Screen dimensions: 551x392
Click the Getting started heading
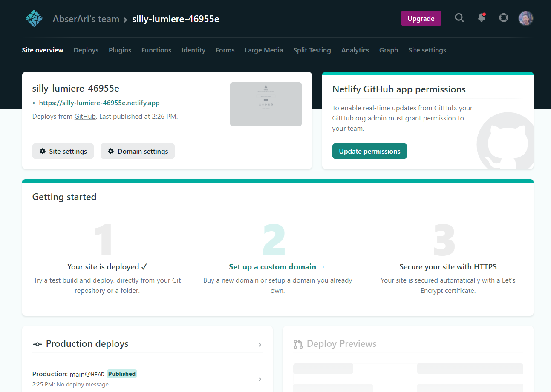click(64, 197)
